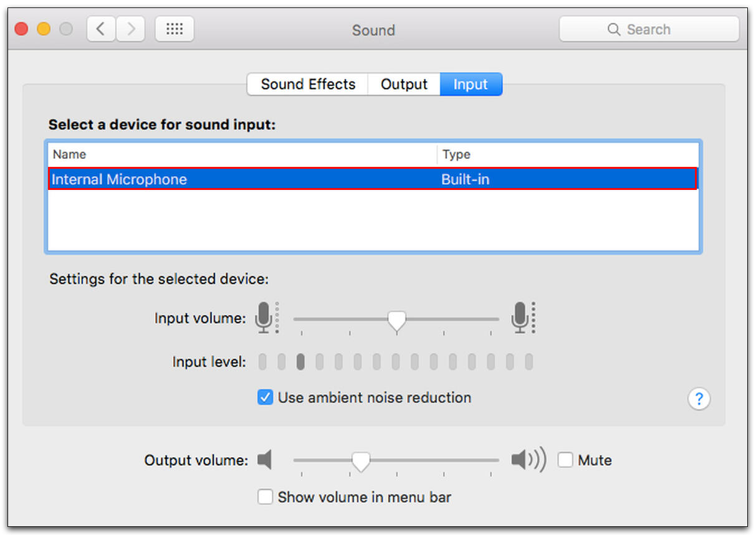Click the low input volume microphone icon
Viewport: 756px width, 535px height.
pos(264,318)
